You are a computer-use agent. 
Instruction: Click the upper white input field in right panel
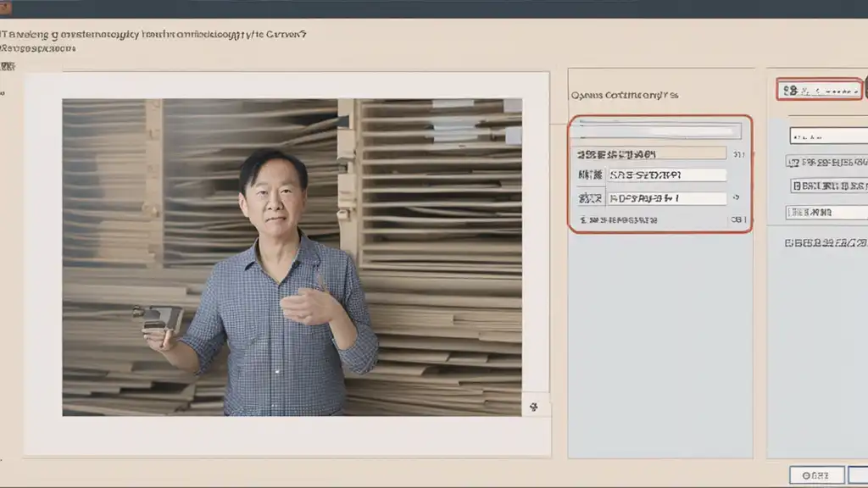click(x=827, y=136)
